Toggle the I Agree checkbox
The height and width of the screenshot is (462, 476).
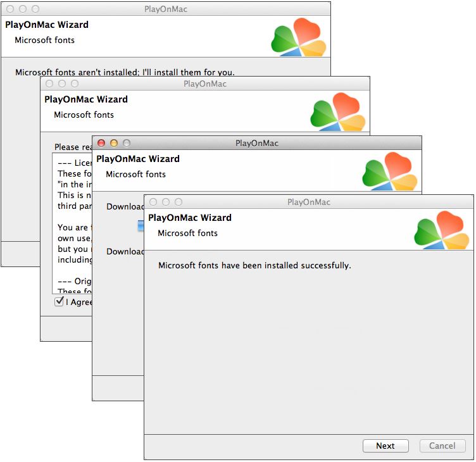[x=59, y=302]
